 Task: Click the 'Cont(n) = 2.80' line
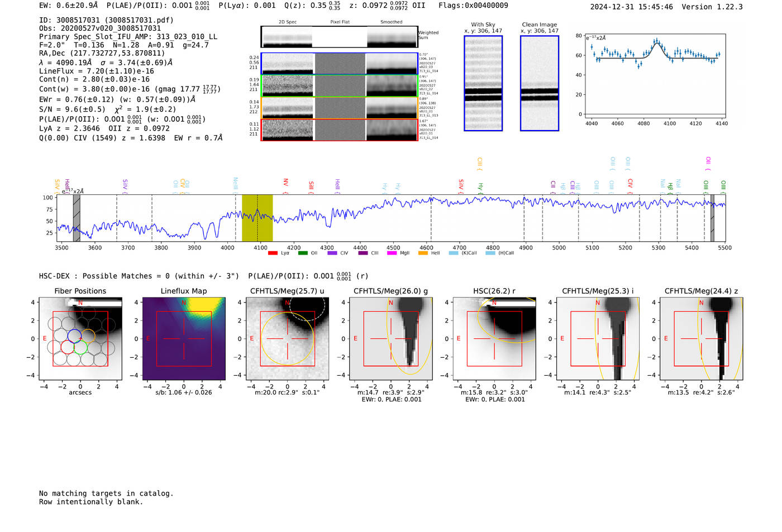click(x=94, y=80)
